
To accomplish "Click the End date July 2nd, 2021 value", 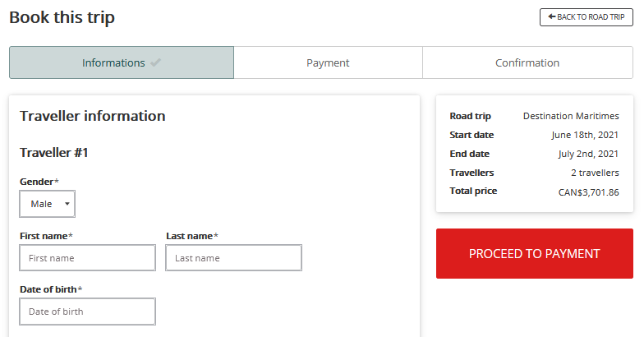I will [588, 155].
